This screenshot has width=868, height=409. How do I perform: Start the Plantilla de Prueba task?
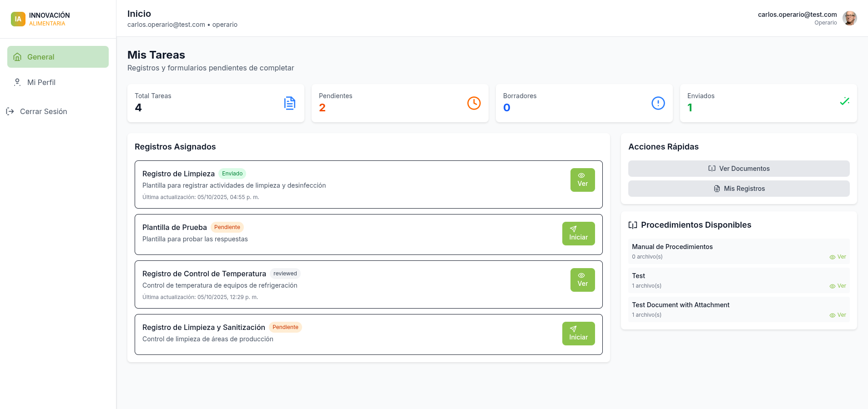coord(578,234)
